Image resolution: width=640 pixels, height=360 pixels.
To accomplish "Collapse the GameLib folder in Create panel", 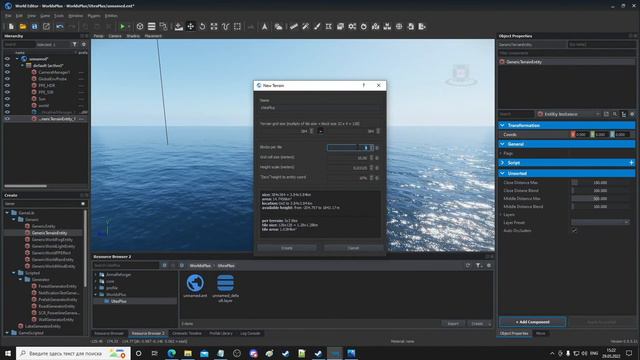I will 7,213.
